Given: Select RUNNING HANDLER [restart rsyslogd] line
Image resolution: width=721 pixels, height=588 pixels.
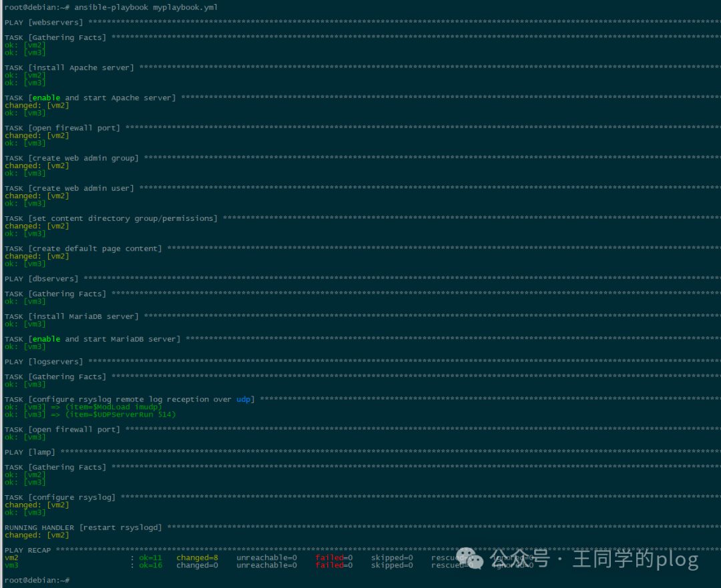Looking at the screenshot, I should coord(363,528).
